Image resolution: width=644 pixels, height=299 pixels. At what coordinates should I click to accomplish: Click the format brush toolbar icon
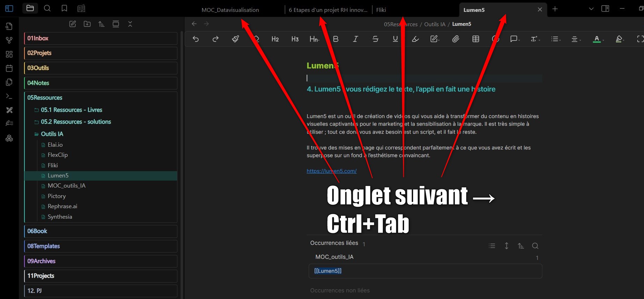pos(235,39)
